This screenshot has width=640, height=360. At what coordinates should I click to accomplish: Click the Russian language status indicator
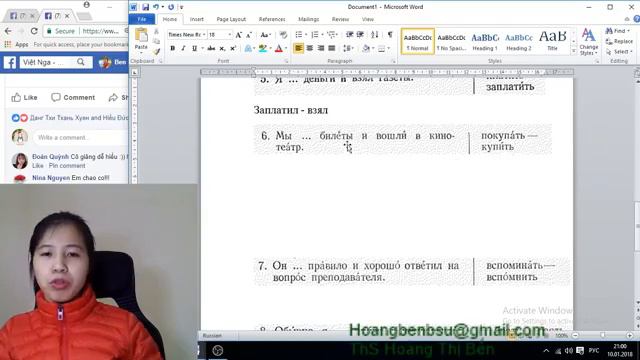212,336
